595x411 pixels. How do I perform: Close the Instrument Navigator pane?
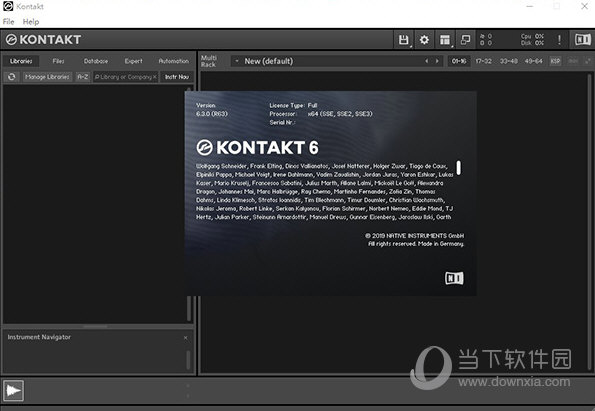tap(186, 338)
